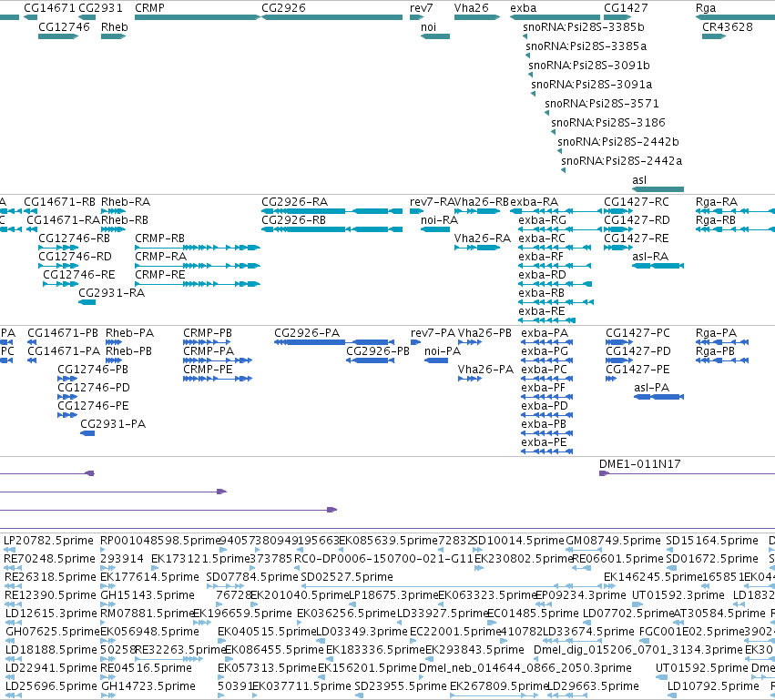Viewport: 775px width, 700px height.
Task: Click the RC0-DP0006-150700-021-G11 EST label
Action: pos(384,559)
